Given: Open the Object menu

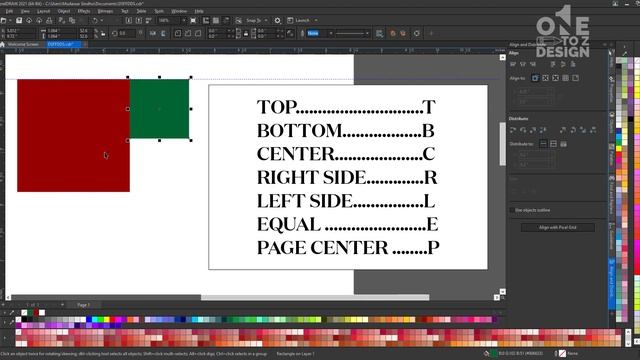Looking at the screenshot, I should tap(64, 11).
